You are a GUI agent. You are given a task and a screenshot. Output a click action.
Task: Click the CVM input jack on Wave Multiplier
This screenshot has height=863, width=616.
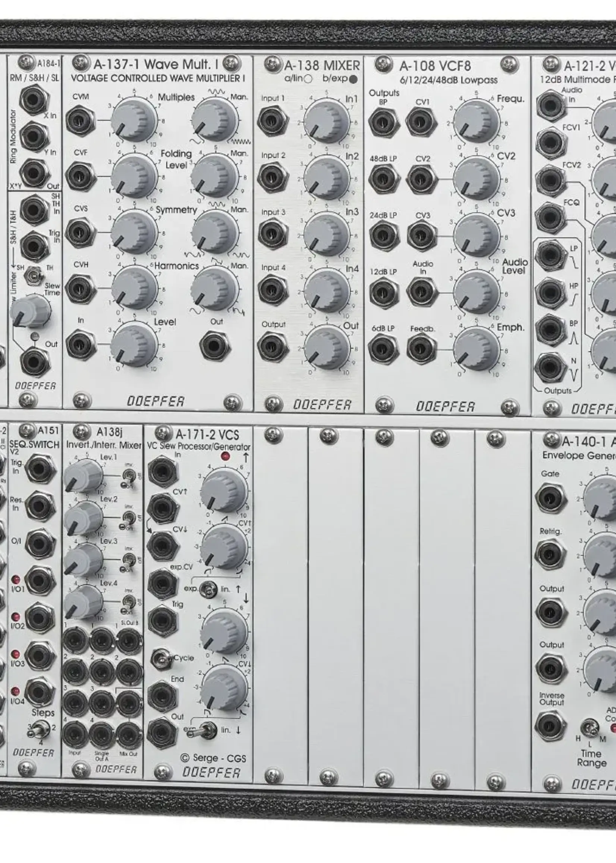81,120
